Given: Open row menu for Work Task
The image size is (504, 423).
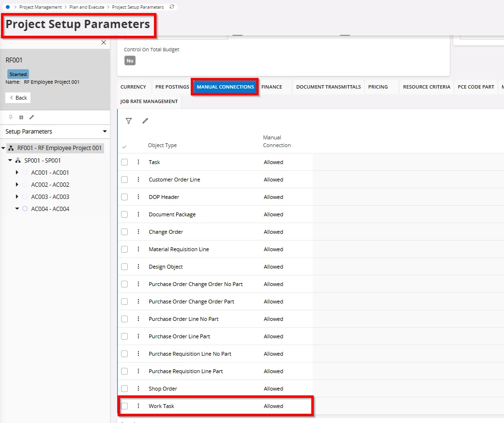Looking at the screenshot, I should [x=138, y=406].
